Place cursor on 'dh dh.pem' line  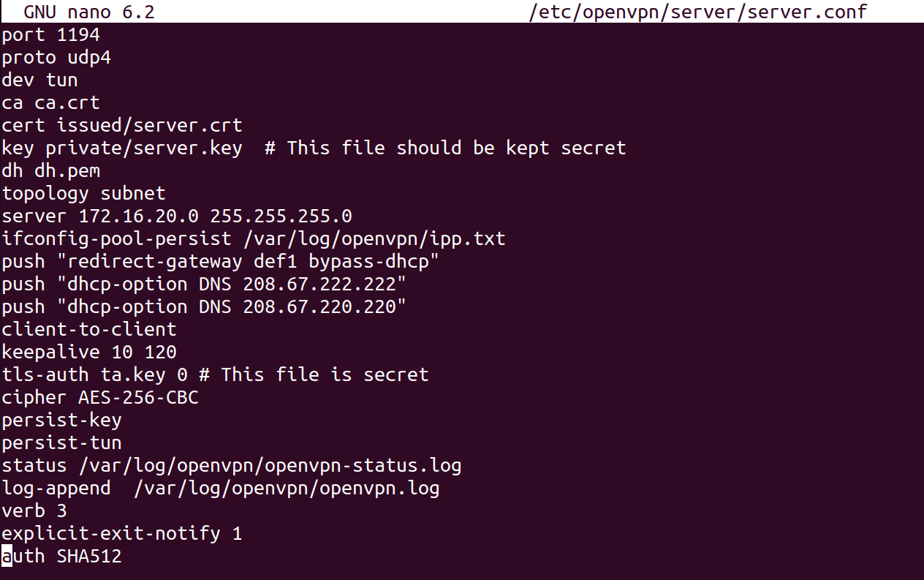click(x=50, y=170)
